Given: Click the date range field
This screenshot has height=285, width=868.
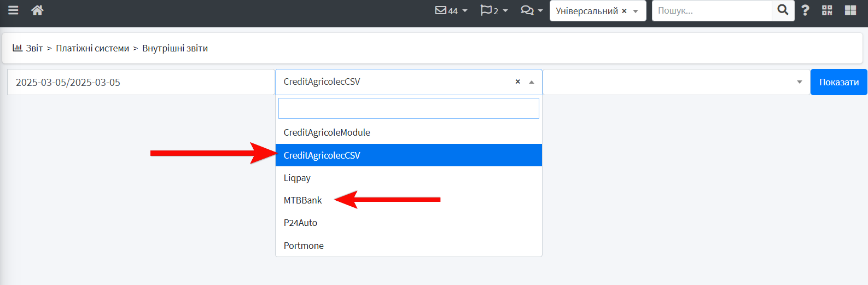Looking at the screenshot, I should [141, 82].
